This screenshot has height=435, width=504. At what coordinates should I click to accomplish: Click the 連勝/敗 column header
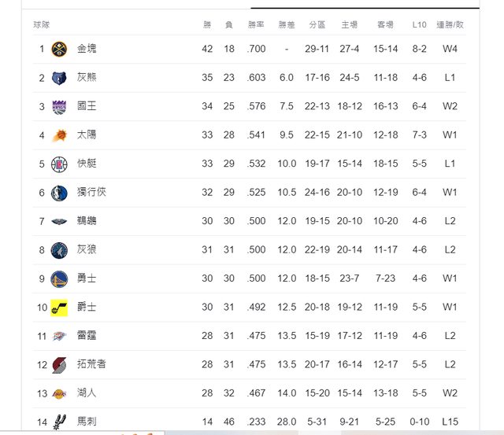point(450,24)
